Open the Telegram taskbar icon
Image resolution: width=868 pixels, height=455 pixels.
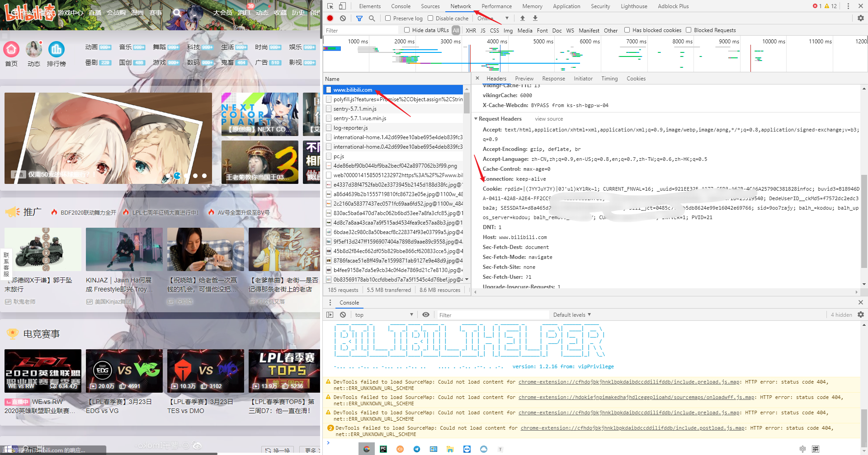pos(417,449)
